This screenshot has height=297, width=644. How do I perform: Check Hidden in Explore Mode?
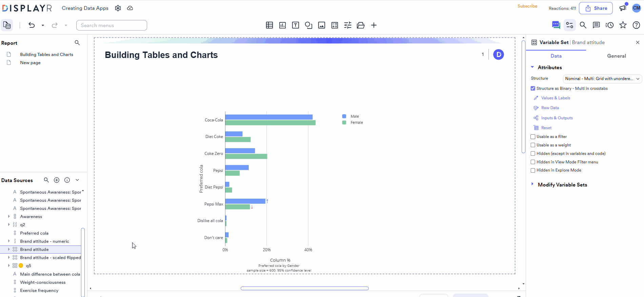point(533,170)
